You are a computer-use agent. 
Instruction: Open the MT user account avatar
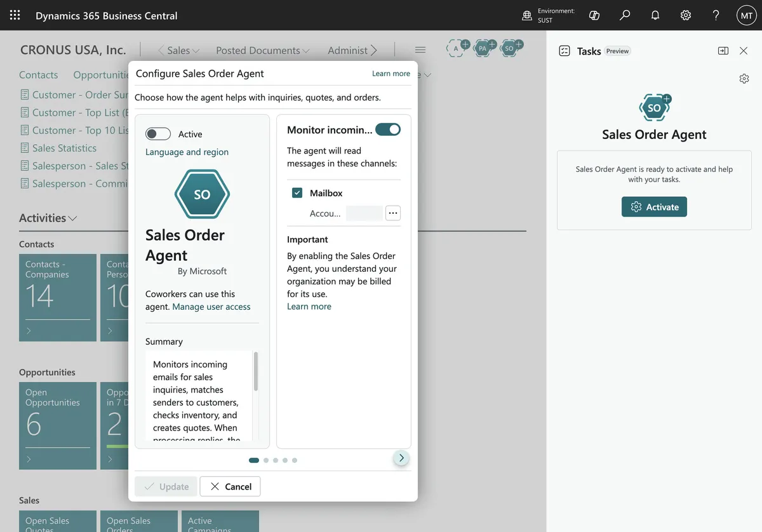(x=746, y=15)
